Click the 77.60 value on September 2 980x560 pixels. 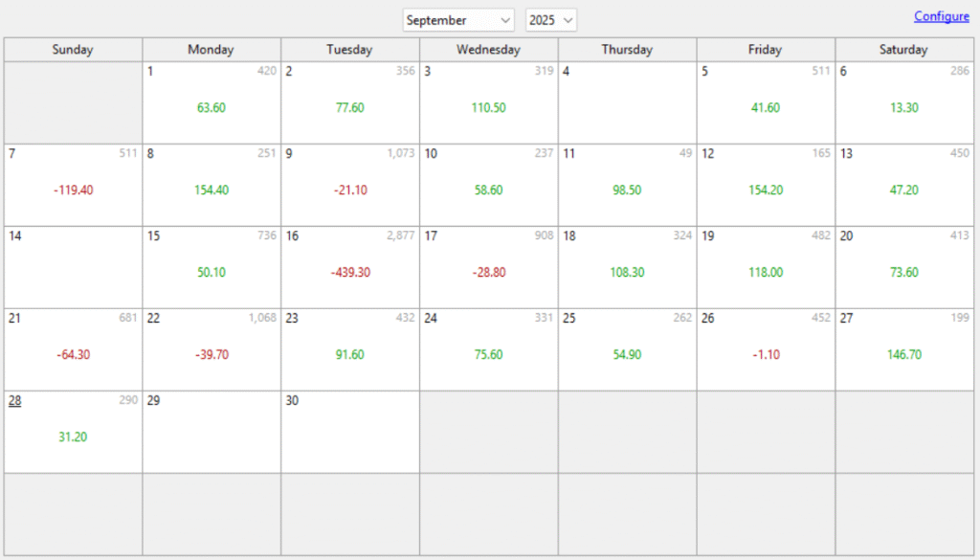tap(349, 108)
